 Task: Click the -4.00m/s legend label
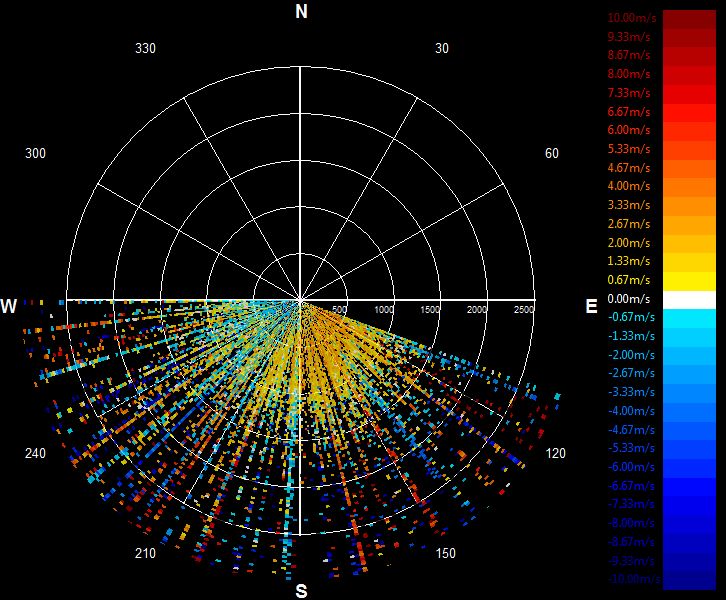coord(631,411)
